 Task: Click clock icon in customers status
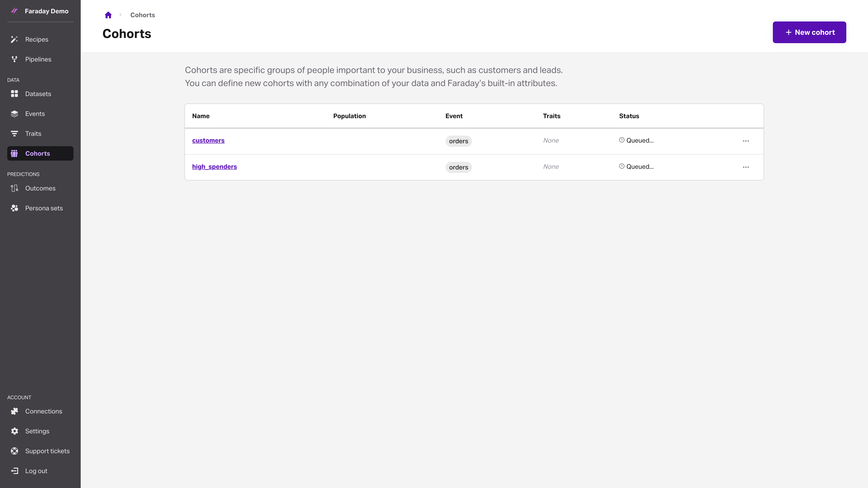(622, 140)
